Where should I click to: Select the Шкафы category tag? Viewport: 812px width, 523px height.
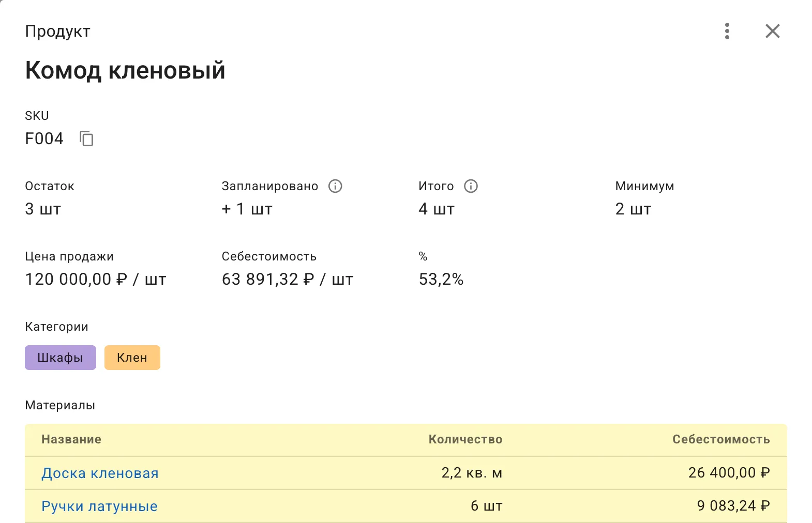(61, 358)
